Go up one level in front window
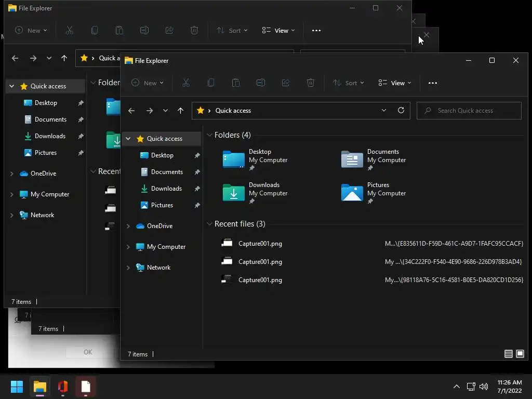Image resolution: width=532 pixels, height=399 pixels. click(x=180, y=111)
